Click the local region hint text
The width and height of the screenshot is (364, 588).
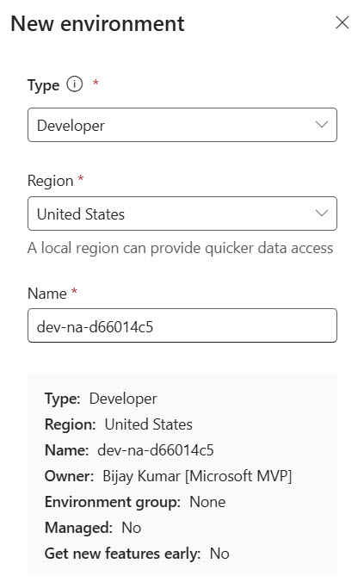coord(181,248)
